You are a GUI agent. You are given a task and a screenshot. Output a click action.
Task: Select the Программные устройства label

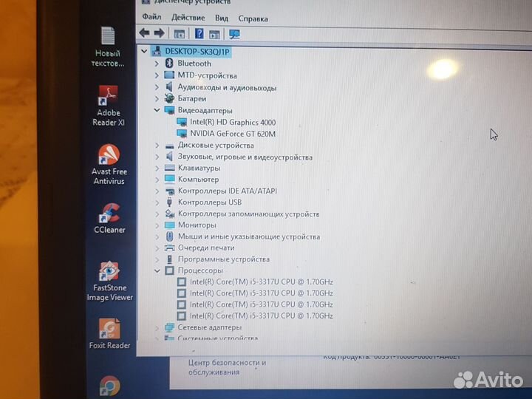pos(224,259)
